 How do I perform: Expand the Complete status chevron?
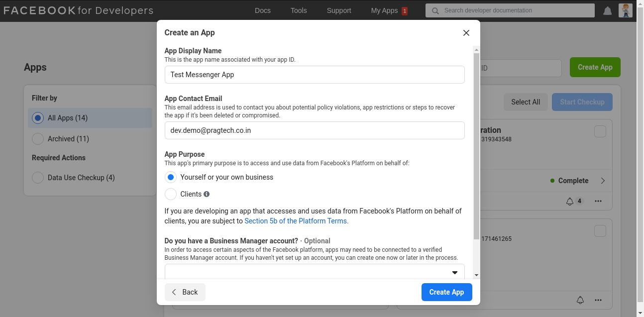603,181
